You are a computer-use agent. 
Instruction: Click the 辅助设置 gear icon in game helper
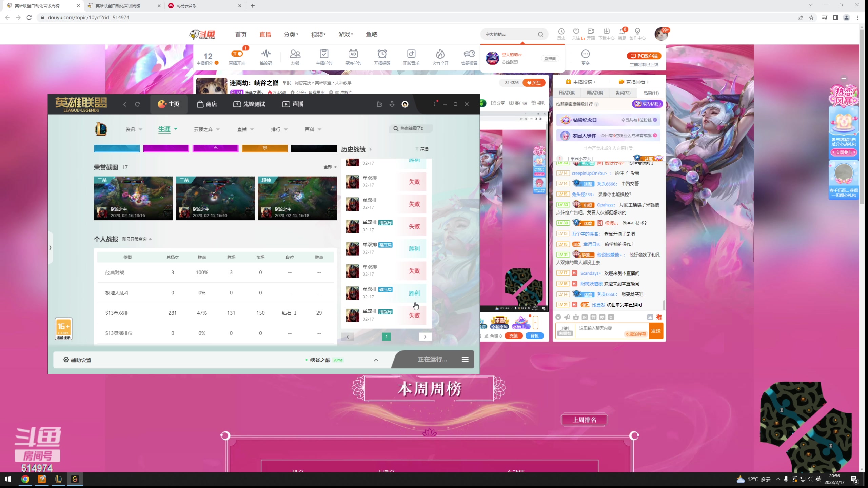66,360
